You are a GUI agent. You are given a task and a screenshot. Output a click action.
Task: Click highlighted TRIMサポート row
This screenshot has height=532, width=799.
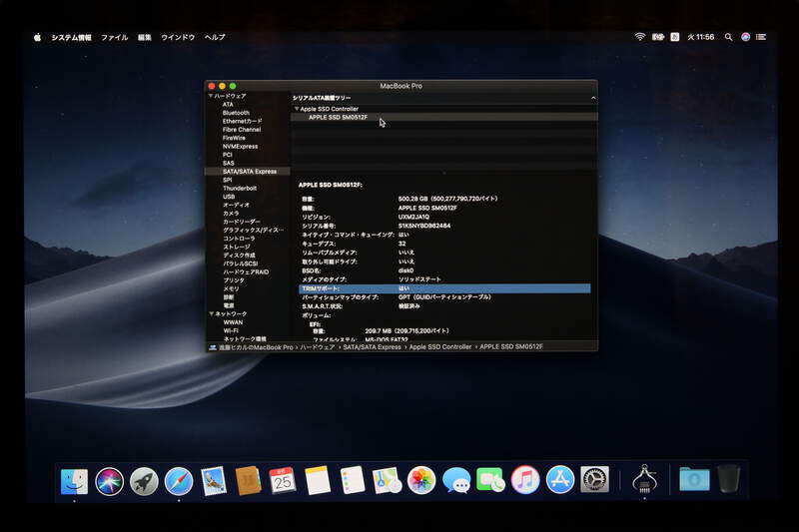(444, 288)
